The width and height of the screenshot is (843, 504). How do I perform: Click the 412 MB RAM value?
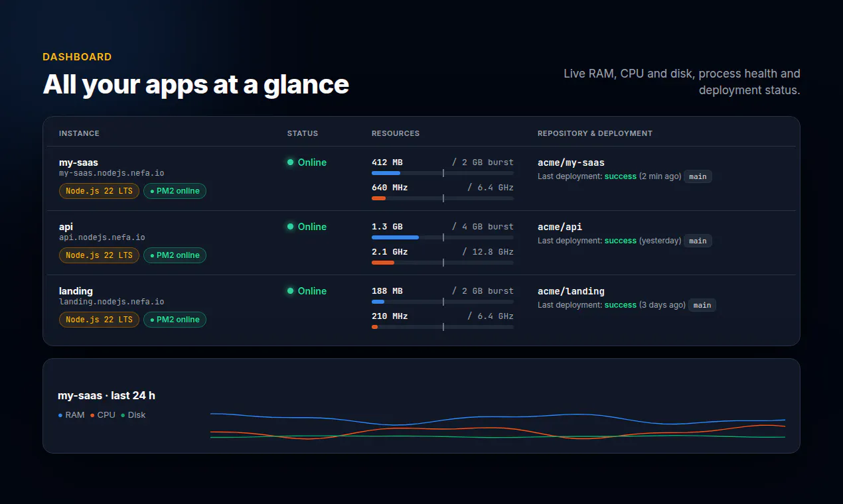[387, 162]
